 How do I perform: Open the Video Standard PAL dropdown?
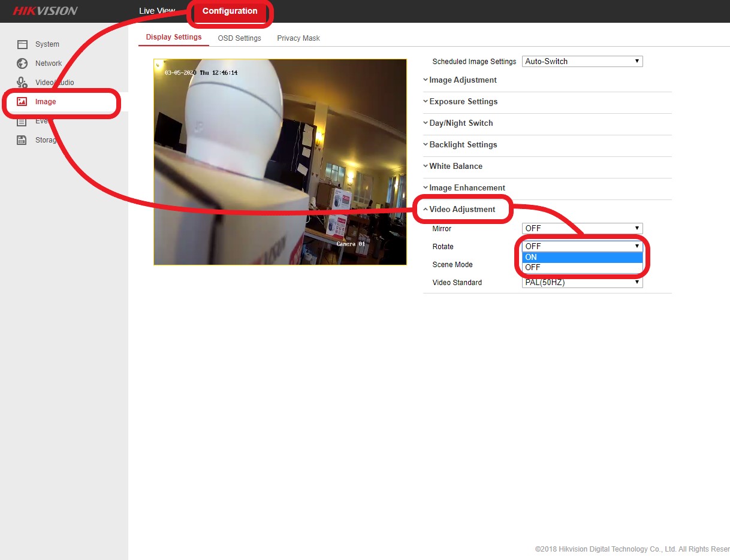(x=582, y=283)
